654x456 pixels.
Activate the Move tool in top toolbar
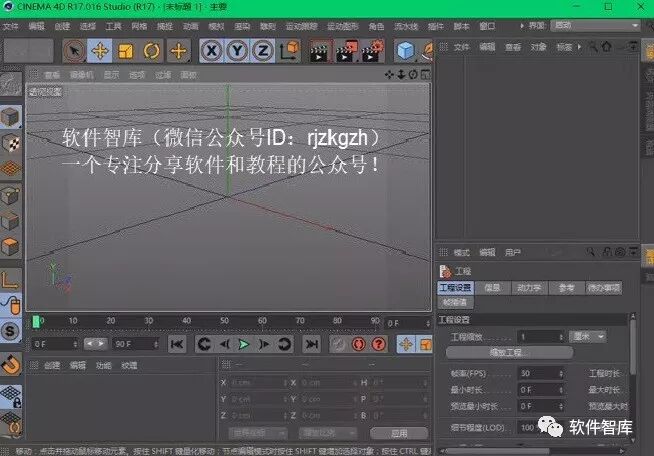click(100, 51)
